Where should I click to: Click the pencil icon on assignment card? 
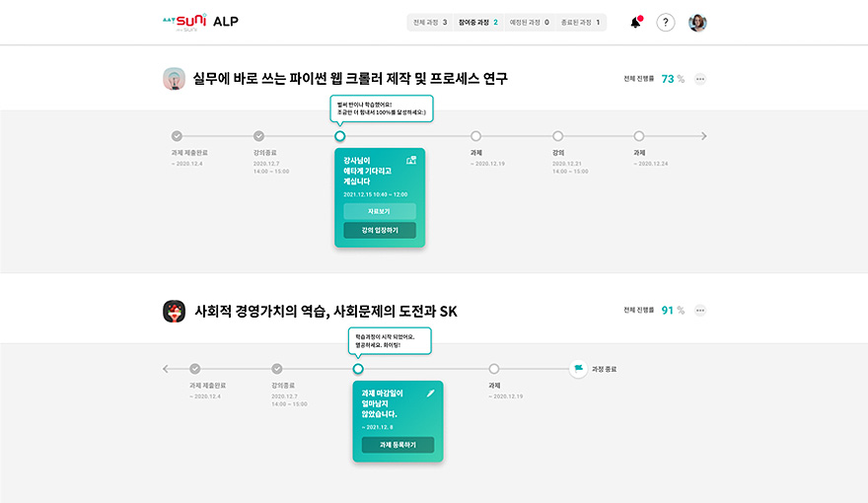(430, 393)
